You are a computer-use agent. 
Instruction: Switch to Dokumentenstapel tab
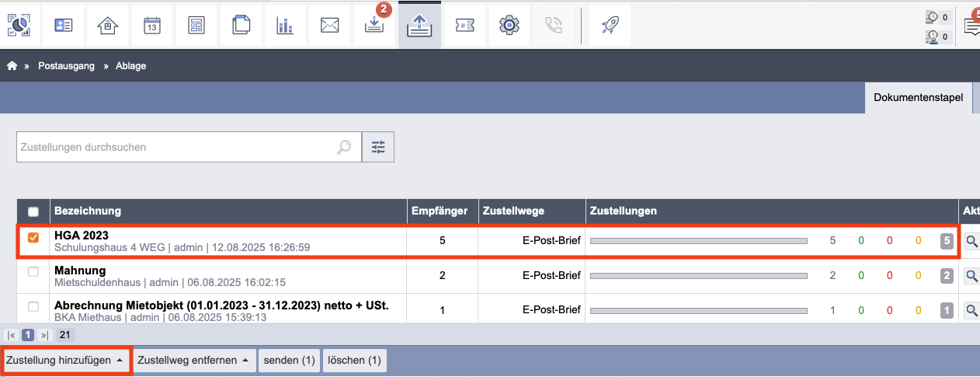tap(918, 98)
